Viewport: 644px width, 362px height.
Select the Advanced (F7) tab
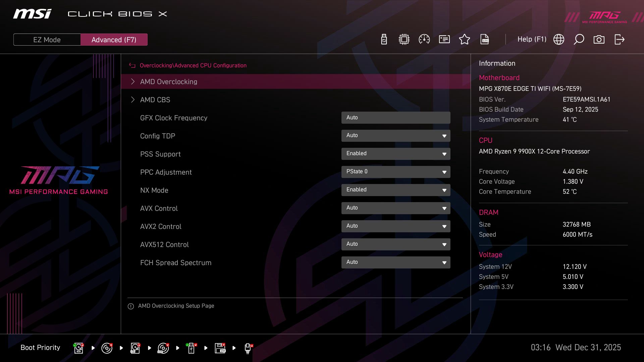click(114, 39)
